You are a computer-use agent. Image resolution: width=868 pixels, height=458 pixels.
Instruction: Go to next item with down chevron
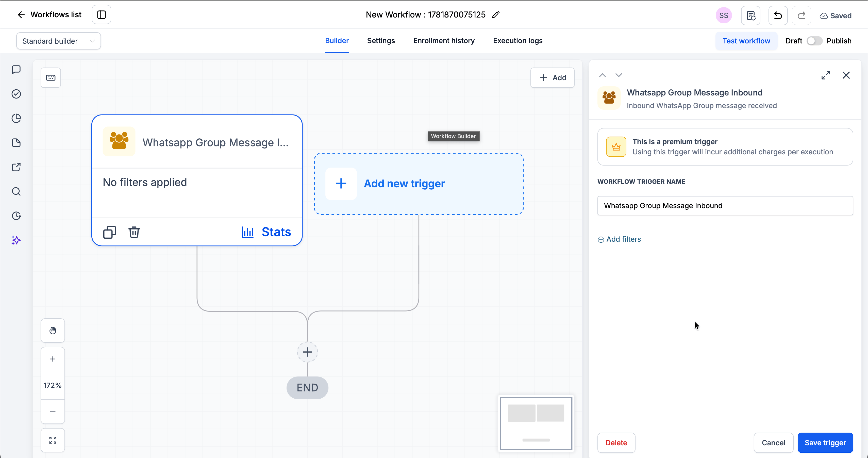click(619, 75)
